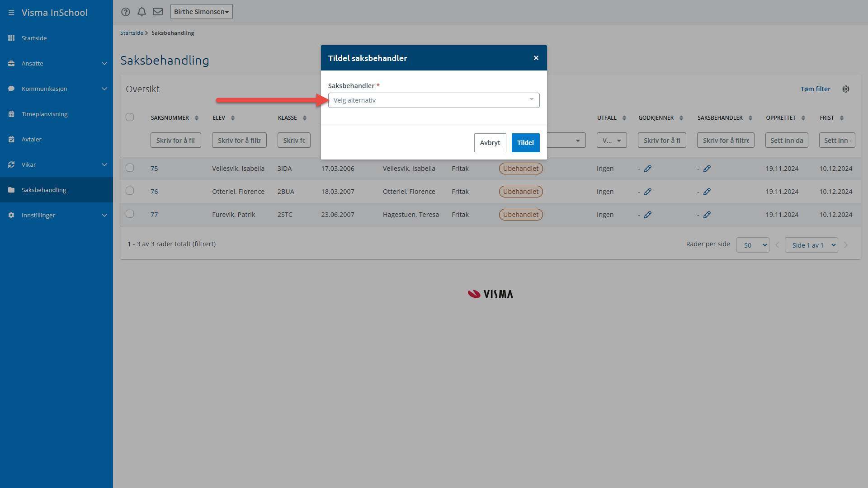The image size is (868, 488).
Task: Open the Birthe Simonsen user dropdown
Action: coord(201,12)
